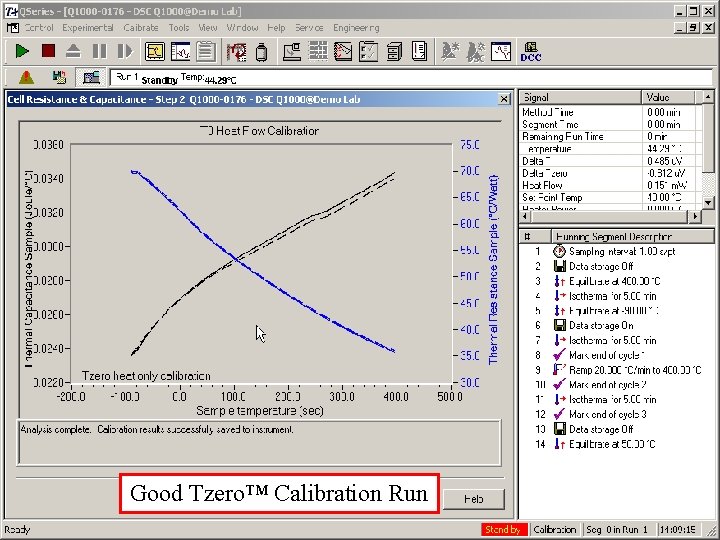Open the Experimental menu
Image resolution: width=720 pixels, height=540 pixels.
click(88, 28)
